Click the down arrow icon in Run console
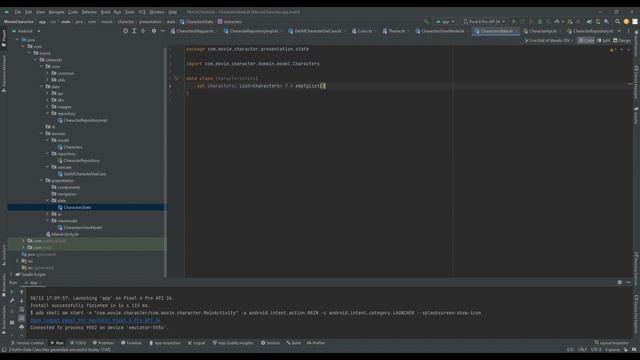 (22, 301)
